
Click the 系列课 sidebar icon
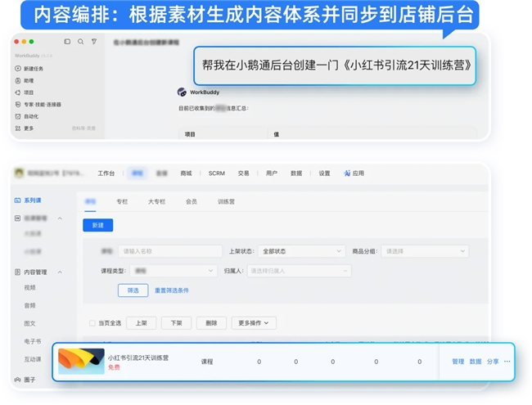[x=17, y=200]
